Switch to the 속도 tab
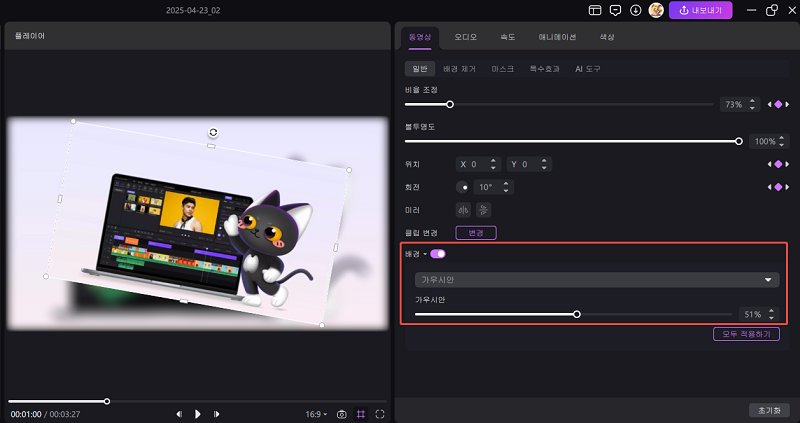This screenshot has height=423, width=800. (508, 37)
